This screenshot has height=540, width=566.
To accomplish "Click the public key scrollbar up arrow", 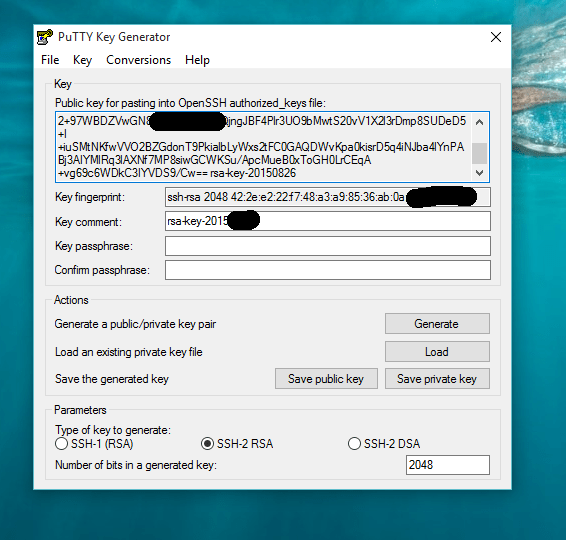I will 479,122.
